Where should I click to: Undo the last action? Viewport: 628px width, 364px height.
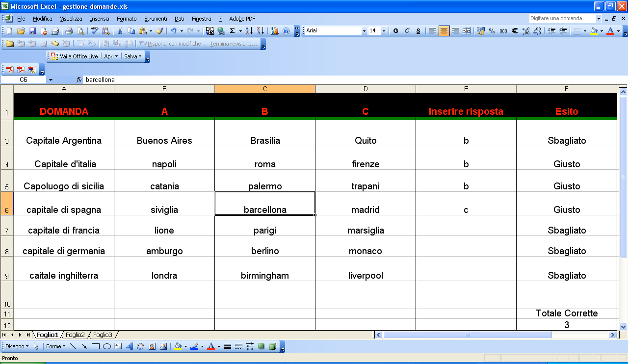(173, 31)
